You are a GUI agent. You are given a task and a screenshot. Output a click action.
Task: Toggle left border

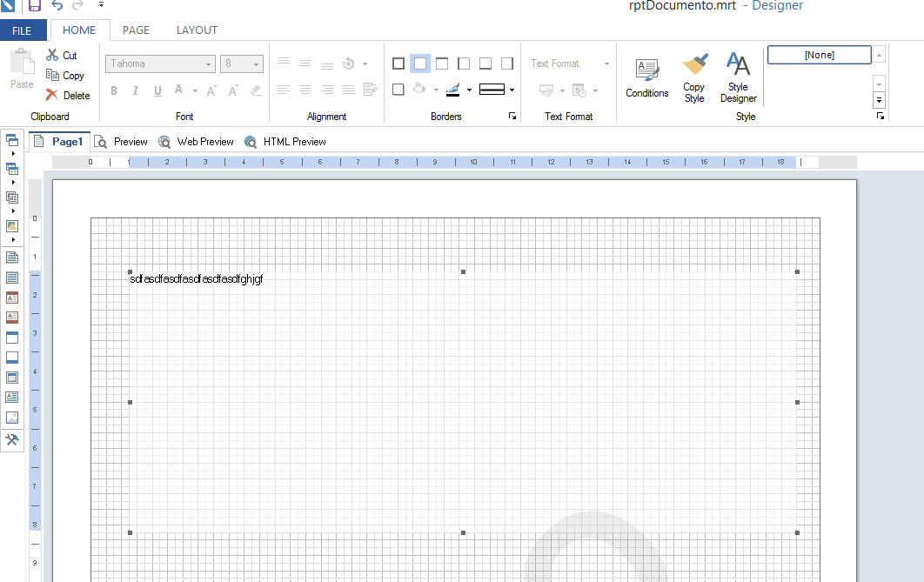[464, 64]
